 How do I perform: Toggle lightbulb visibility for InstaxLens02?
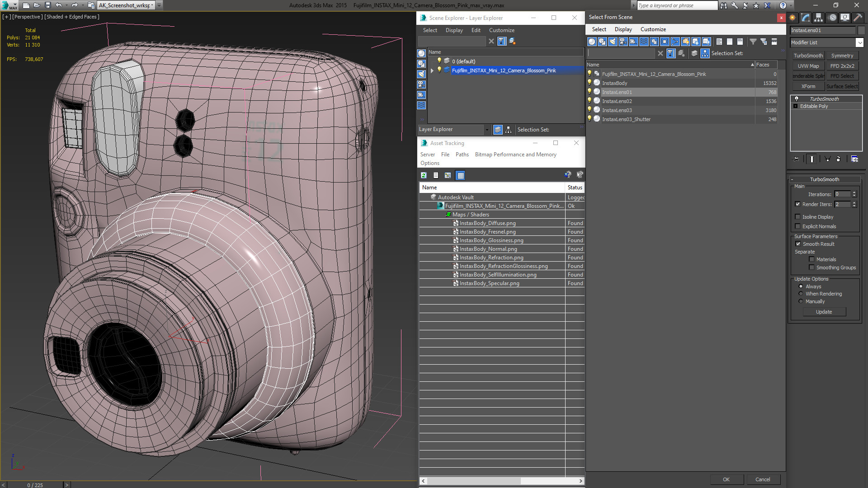[x=589, y=101]
